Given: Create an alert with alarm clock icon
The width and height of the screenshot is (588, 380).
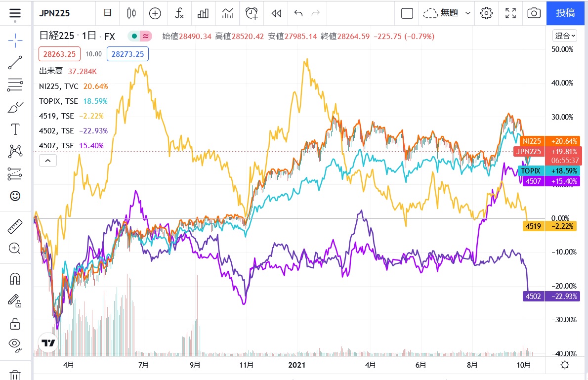Looking at the screenshot, I should (252, 13).
